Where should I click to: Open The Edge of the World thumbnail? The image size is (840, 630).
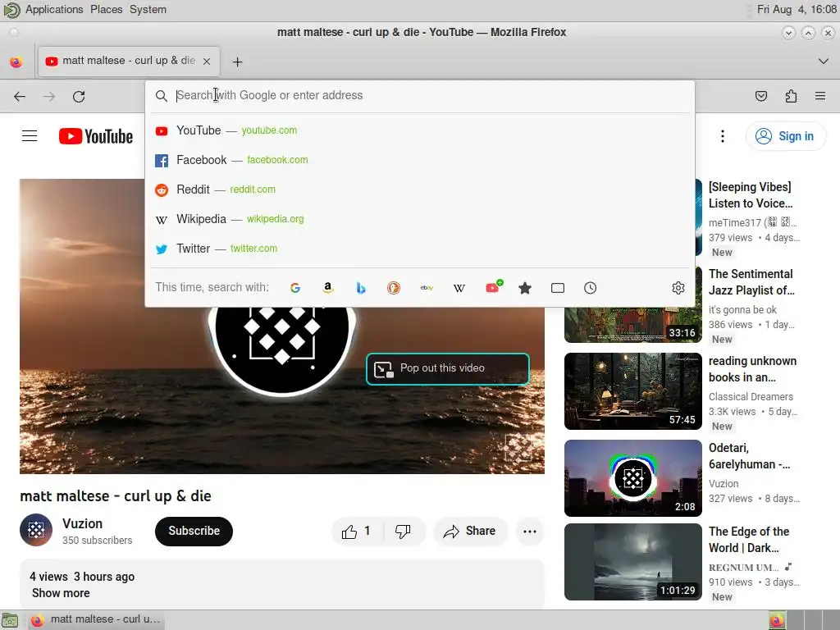tap(632, 561)
